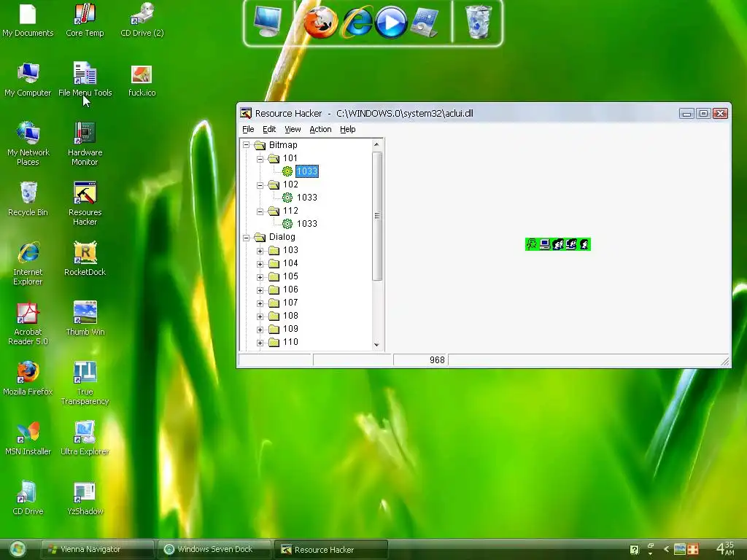Screen dimensions: 747x560
Task: Click Vienna Navigator taskbar button
Action: pos(97,549)
